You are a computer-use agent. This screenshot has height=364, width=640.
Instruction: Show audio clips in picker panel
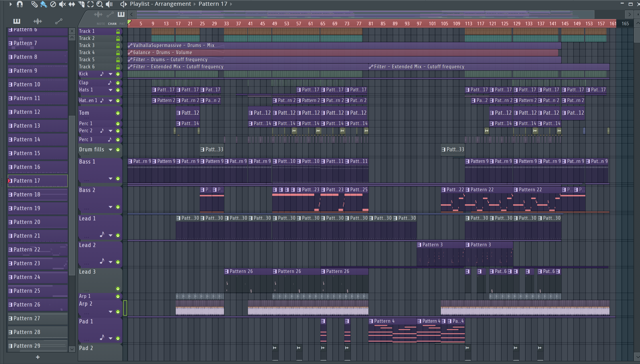[x=38, y=21]
